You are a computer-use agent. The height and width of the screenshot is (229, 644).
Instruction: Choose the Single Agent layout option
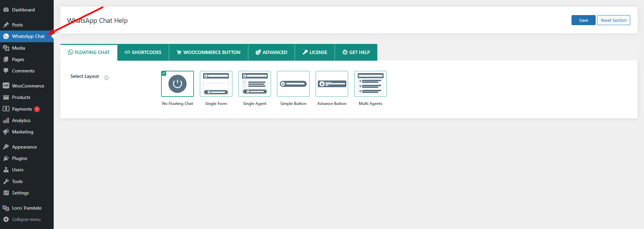pyautogui.click(x=255, y=84)
